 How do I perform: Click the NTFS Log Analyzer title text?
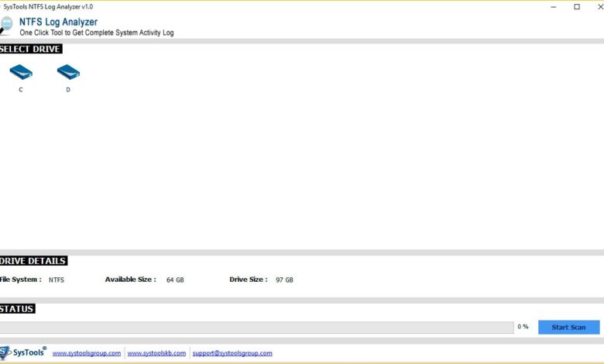point(58,22)
